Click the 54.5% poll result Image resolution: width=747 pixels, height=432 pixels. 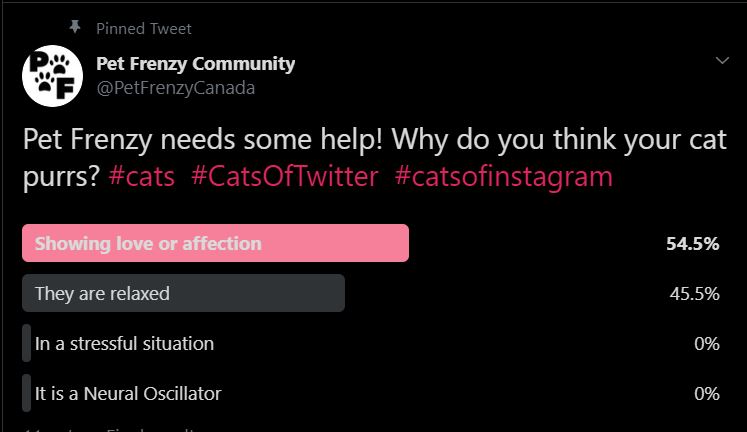[x=693, y=243]
